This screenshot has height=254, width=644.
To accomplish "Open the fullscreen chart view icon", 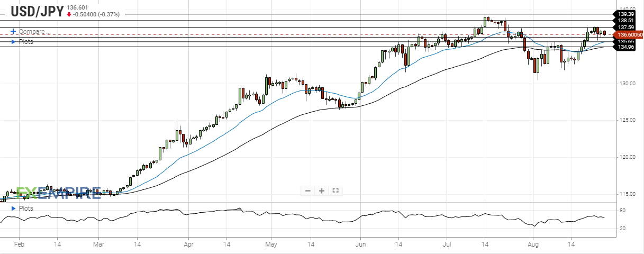I will pos(335,191).
